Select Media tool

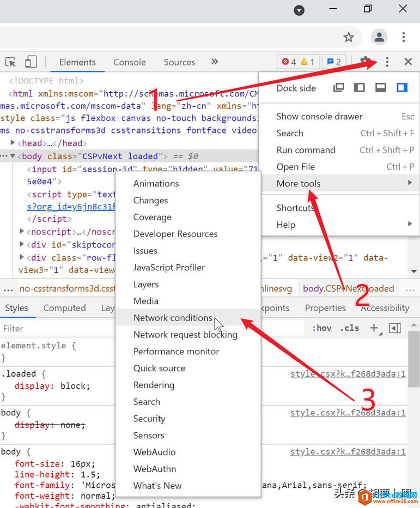(x=188, y=301)
